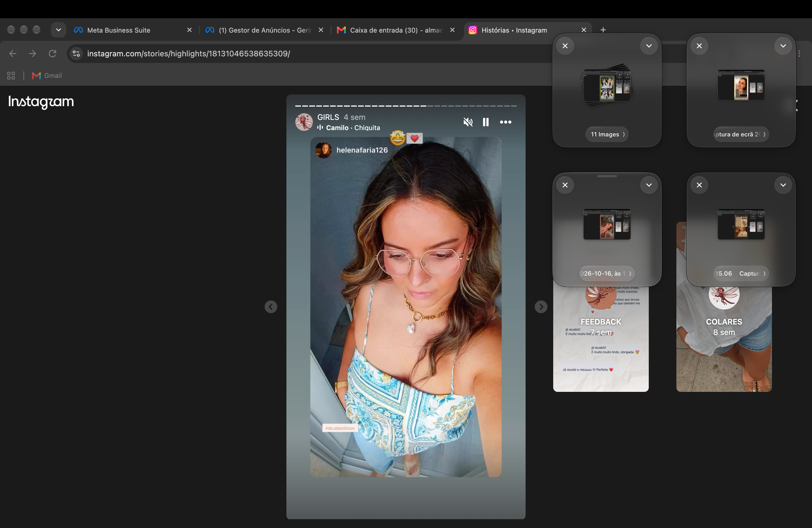Click the 11 Images label button
This screenshot has width=812, height=528.
pyautogui.click(x=607, y=134)
